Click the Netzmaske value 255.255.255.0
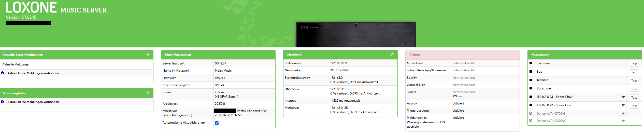 pos(340,70)
